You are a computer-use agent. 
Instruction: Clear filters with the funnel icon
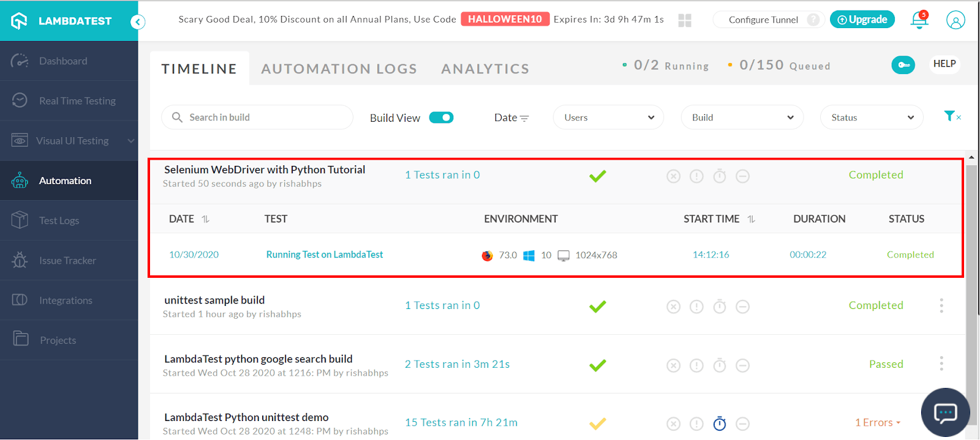click(x=951, y=116)
